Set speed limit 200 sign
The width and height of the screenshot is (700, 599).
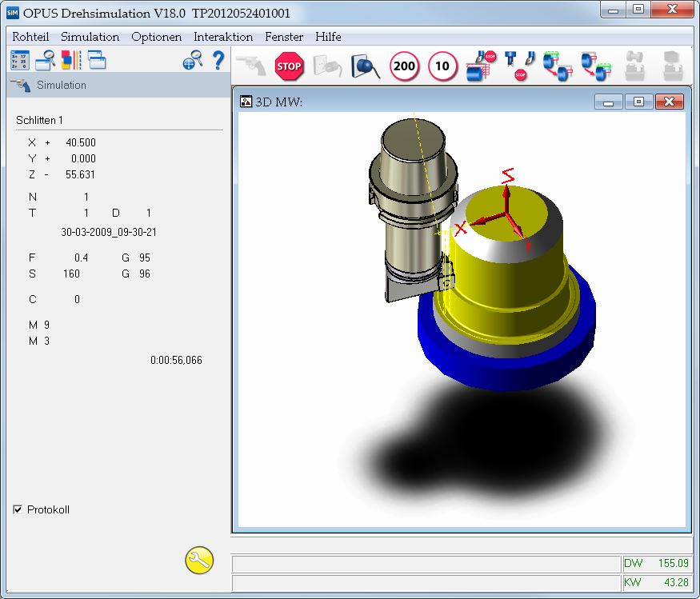tap(404, 66)
